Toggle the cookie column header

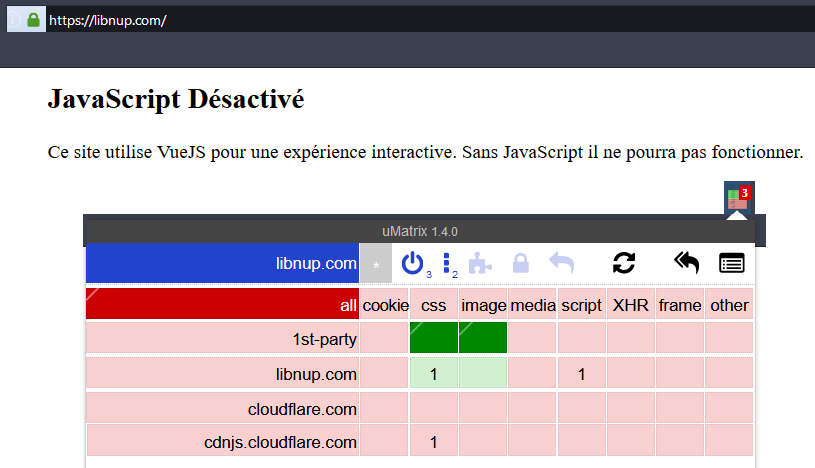(385, 304)
